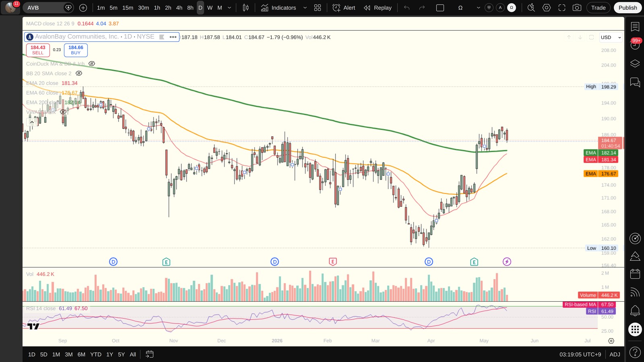This screenshot has height=362, width=644.
Task: Expand the Ω toolbar dropdown chevron
Action: (478, 8)
